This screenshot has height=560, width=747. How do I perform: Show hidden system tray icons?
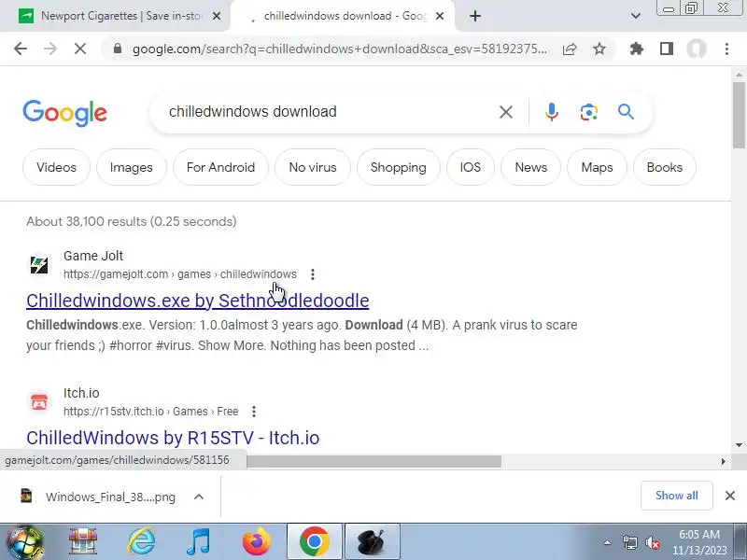pyautogui.click(x=608, y=542)
